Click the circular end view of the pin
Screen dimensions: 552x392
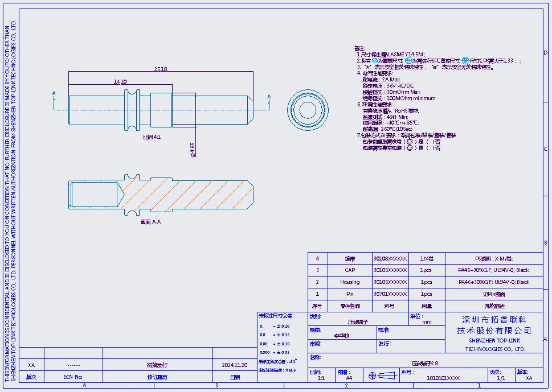[x=308, y=108]
